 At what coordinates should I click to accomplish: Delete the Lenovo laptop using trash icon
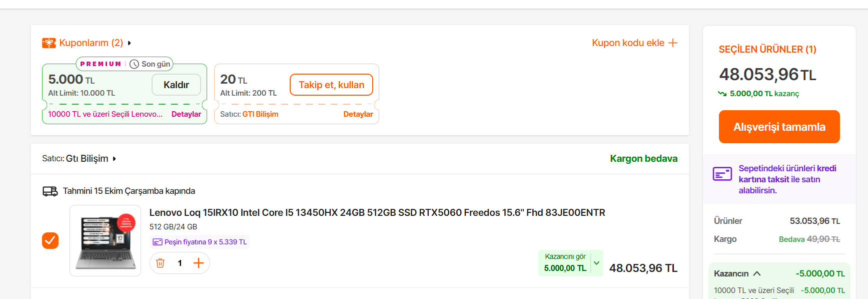click(160, 263)
